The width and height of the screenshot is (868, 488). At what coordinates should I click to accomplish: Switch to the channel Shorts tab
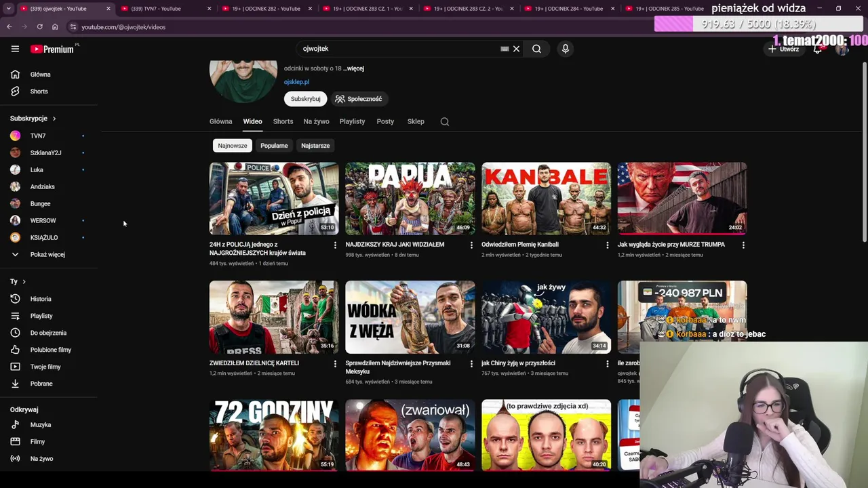283,121
